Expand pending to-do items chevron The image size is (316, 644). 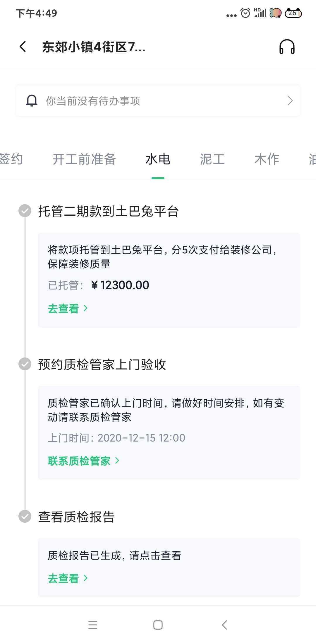tap(290, 101)
